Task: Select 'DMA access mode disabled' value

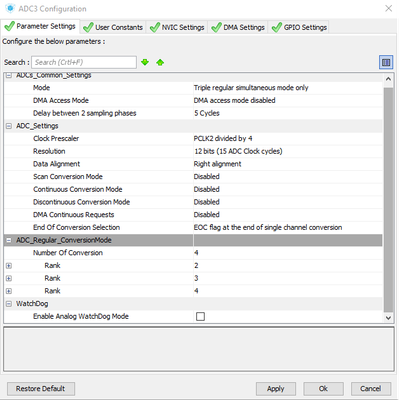Action: coord(235,100)
